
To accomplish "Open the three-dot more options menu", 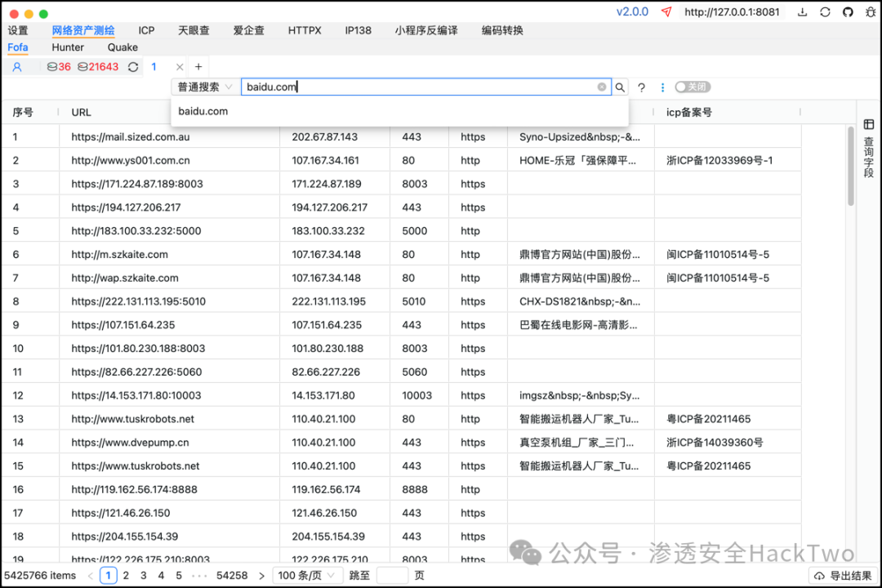I will click(x=662, y=87).
